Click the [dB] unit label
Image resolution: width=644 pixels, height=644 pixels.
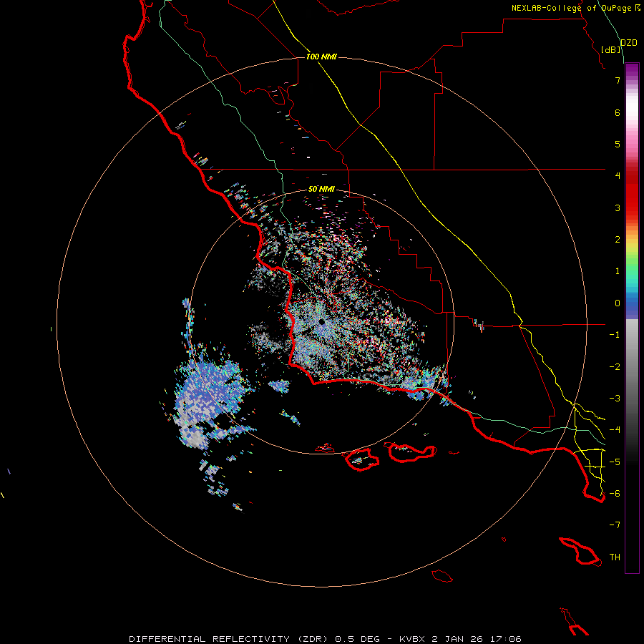pos(611,49)
